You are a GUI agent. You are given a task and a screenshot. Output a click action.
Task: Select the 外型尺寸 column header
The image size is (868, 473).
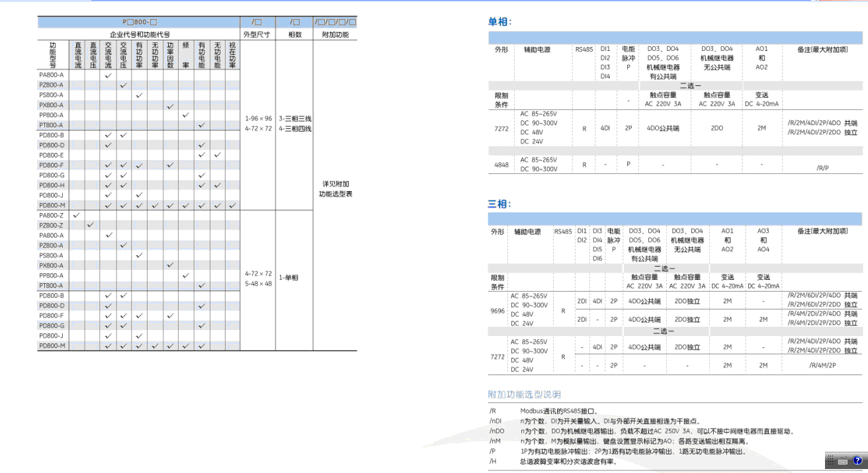pos(257,34)
